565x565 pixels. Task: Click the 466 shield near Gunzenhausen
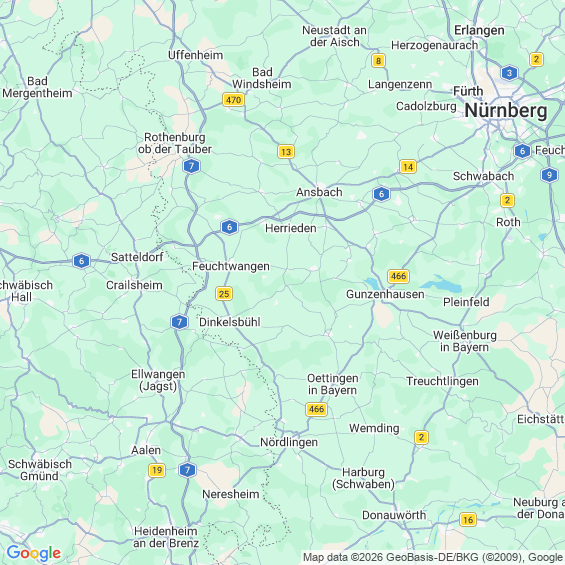coord(399,276)
